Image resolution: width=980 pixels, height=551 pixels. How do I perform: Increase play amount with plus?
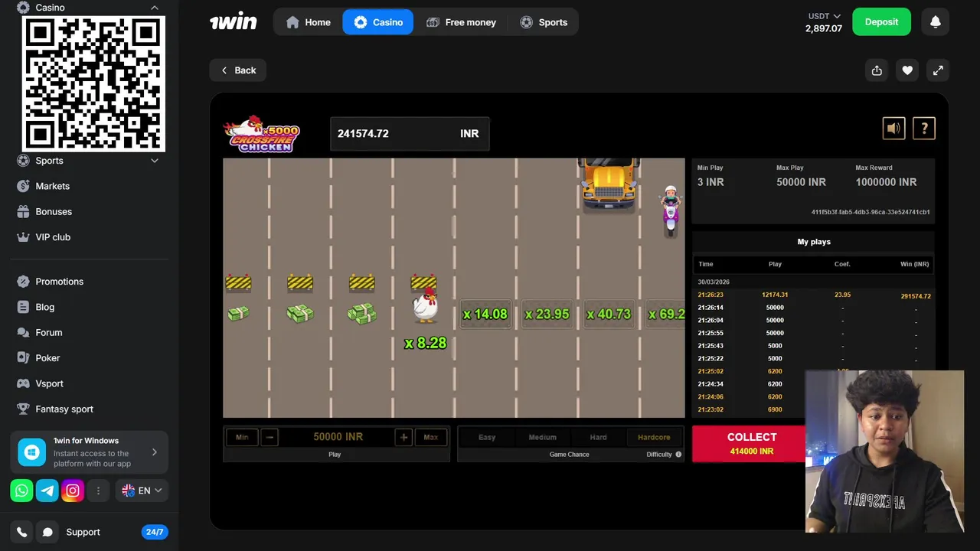403,437
